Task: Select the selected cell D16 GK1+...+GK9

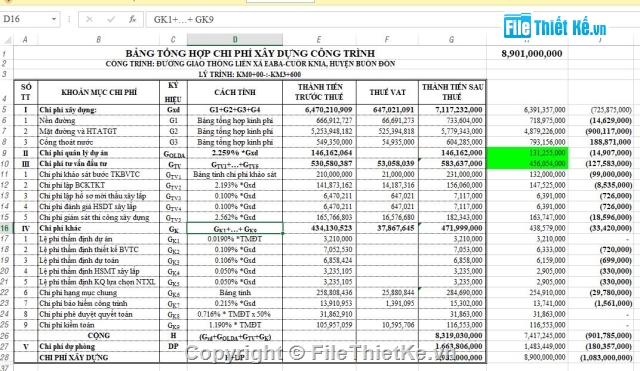Action: pyautogui.click(x=235, y=228)
